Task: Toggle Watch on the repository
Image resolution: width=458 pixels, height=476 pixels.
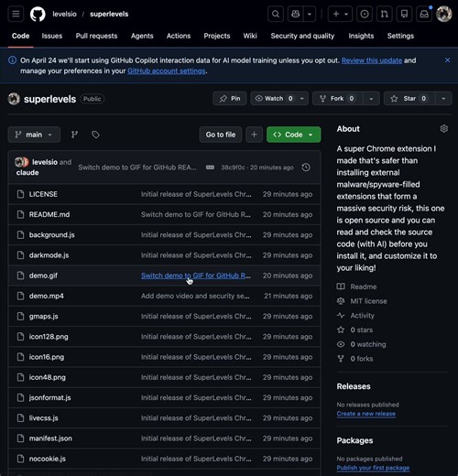Action: click(274, 99)
